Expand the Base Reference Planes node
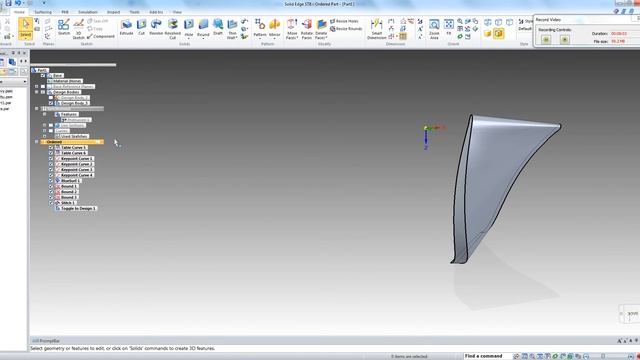Viewport: 640px width, 360px height. pos(37,87)
